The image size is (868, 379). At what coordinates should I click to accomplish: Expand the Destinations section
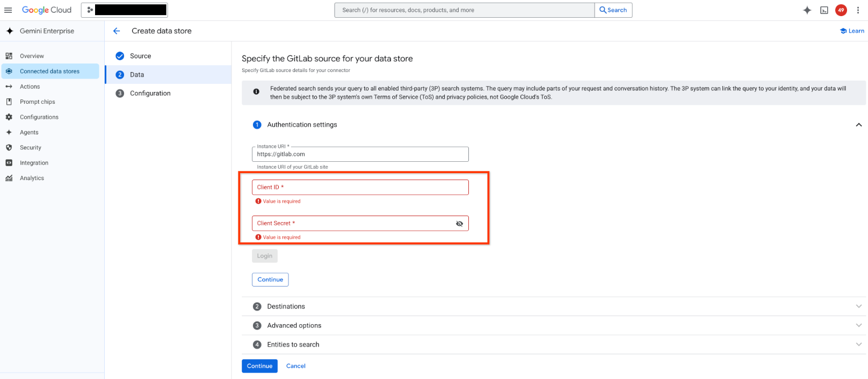coord(858,306)
